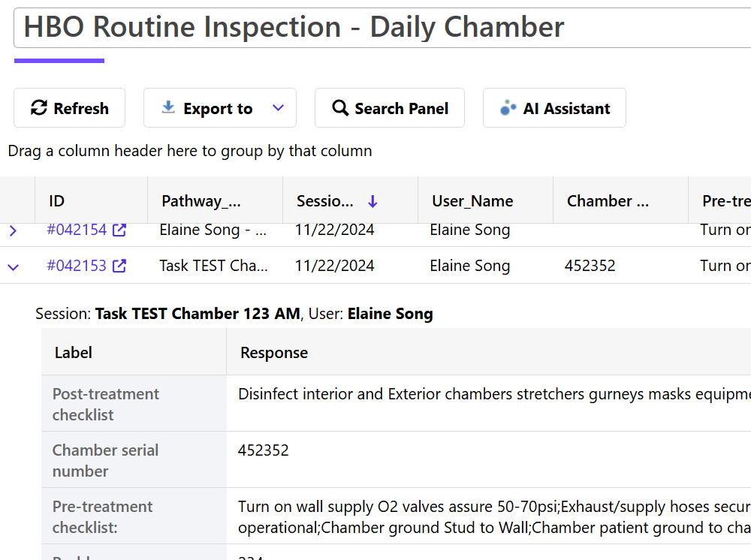Click the magnifying glass Search icon
This screenshot has height=560, width=751.
pos(340,107)
